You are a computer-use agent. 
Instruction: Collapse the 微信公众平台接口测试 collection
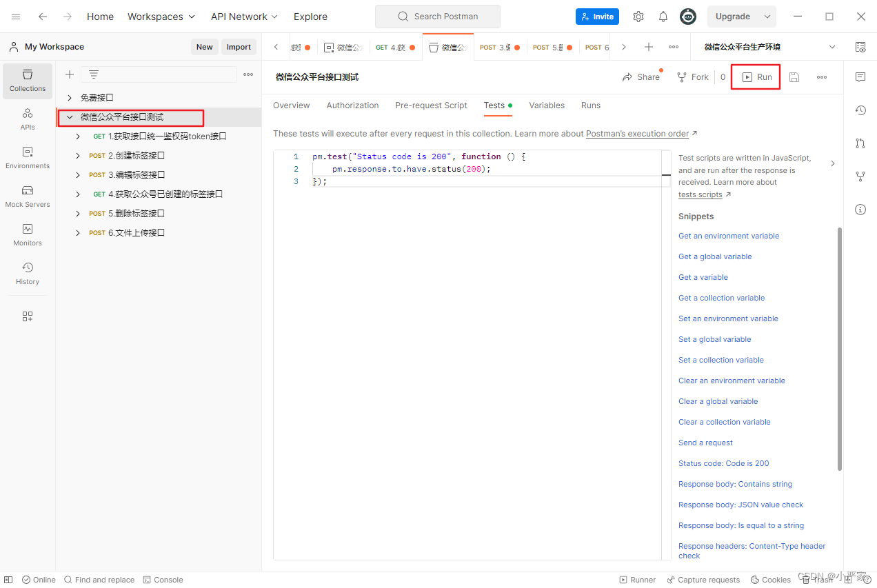point(68,117)
